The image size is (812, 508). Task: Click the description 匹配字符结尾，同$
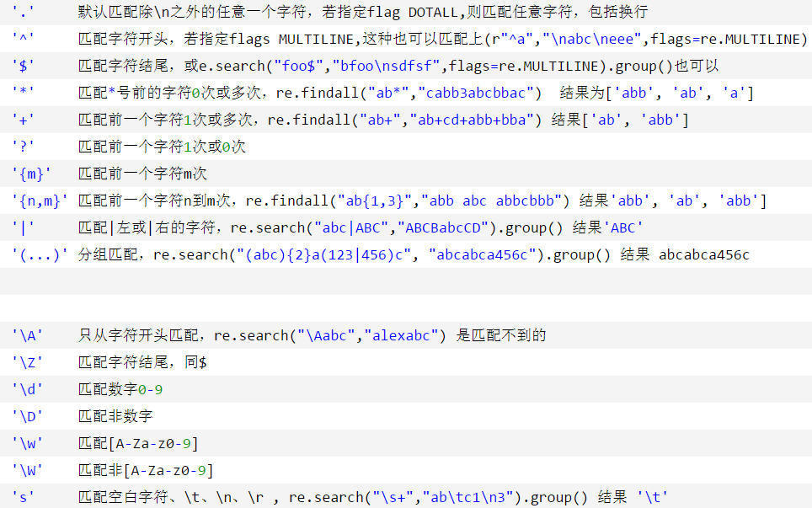[x=142, y=362]
